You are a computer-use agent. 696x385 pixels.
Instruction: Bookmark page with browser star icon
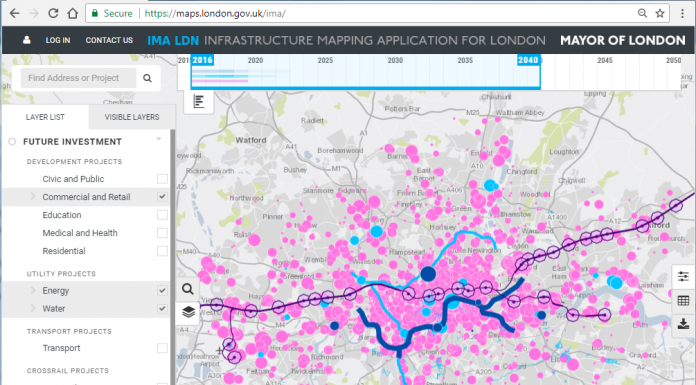coord(660,13)
